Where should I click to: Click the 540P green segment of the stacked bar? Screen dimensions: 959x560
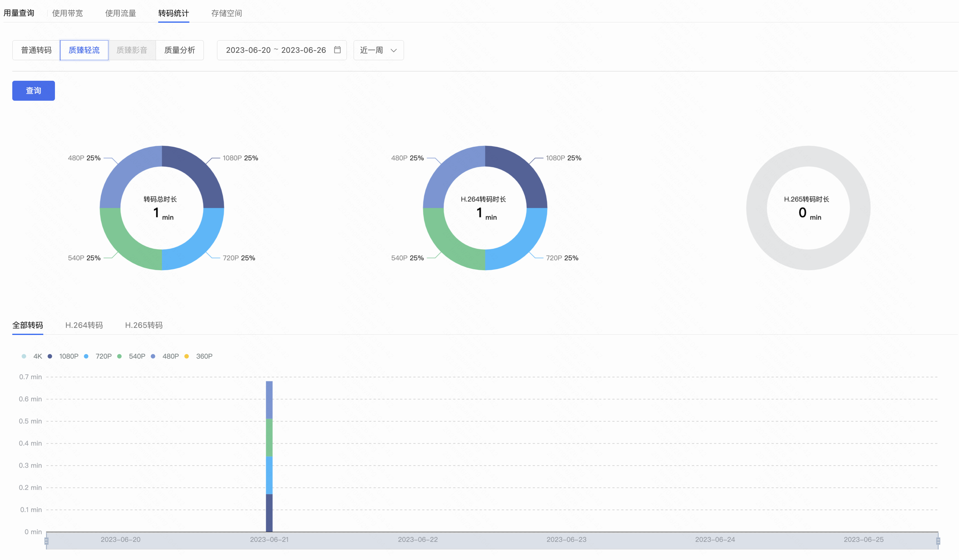(269, 438)
